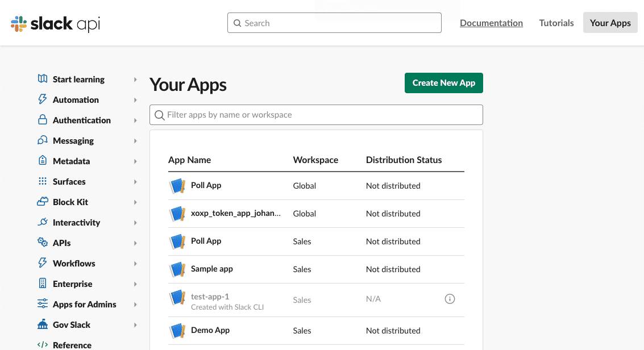Focus the top Search input field

point(334,23)
